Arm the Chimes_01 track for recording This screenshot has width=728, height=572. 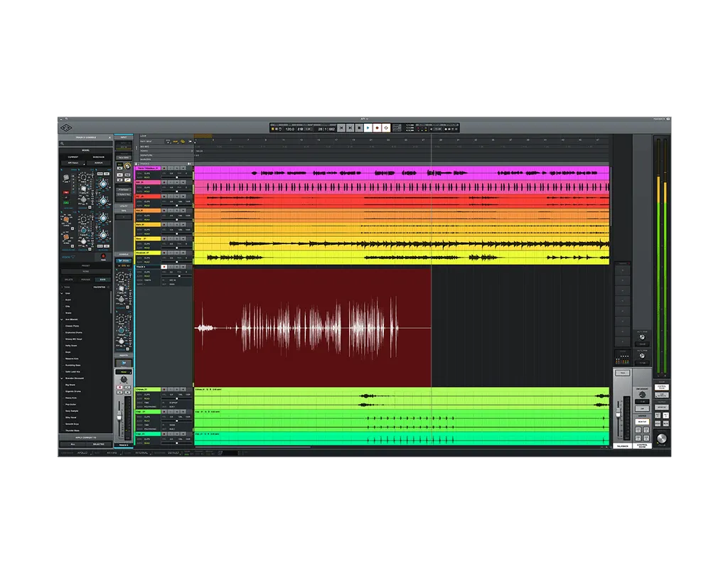(164, 389)
